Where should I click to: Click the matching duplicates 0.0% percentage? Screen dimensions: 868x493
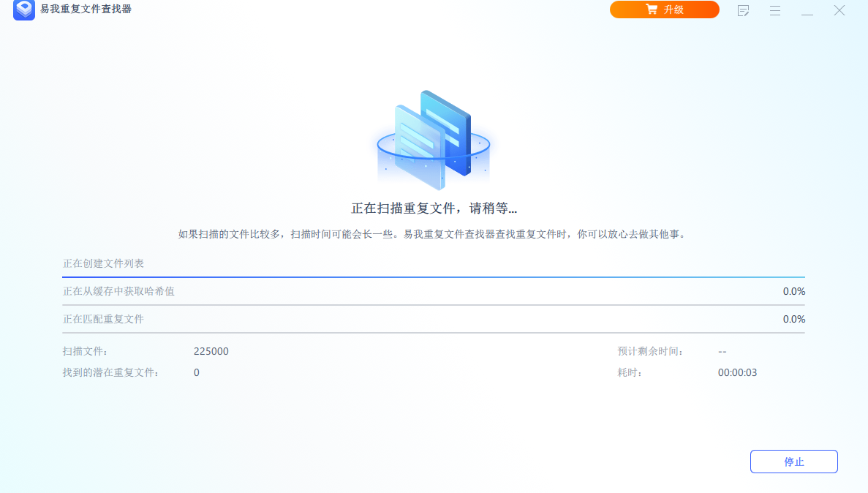(793, 319)
